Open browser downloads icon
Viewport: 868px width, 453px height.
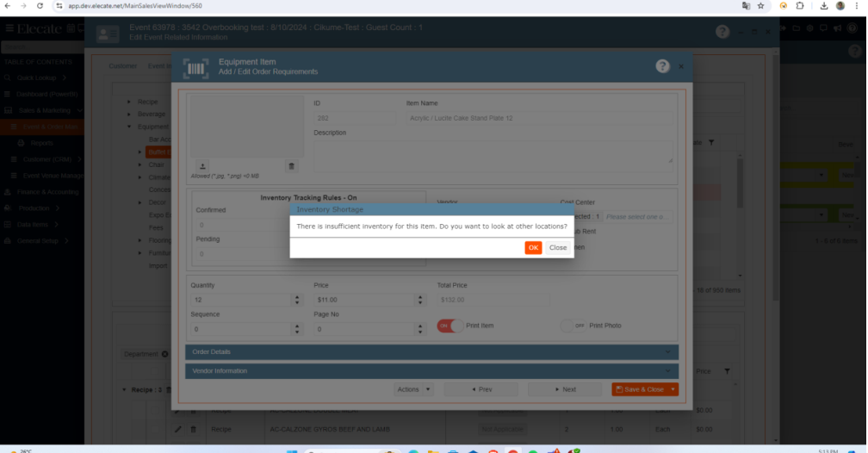824,5
